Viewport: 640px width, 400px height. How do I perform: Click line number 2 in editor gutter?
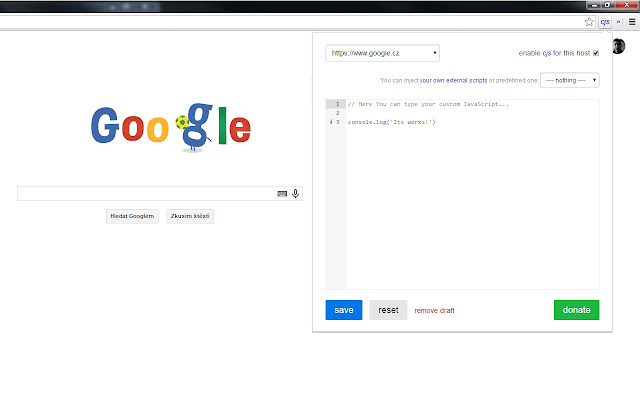point(338,113)
